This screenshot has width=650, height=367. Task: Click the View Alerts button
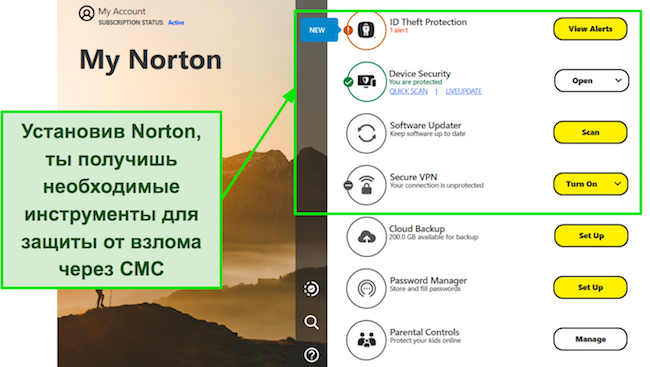pos(590,29)
